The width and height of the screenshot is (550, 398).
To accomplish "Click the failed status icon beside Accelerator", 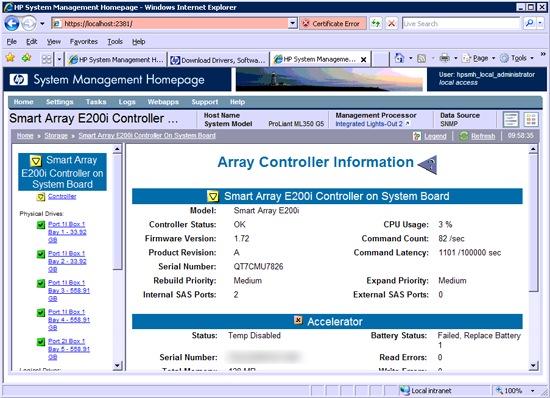I will pyautogui.click(x=298, y=320).
